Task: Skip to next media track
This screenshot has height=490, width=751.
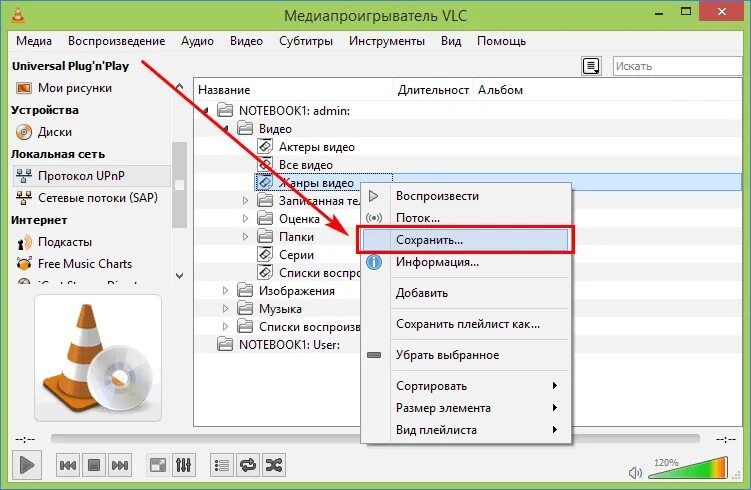Action: point(120,465)
